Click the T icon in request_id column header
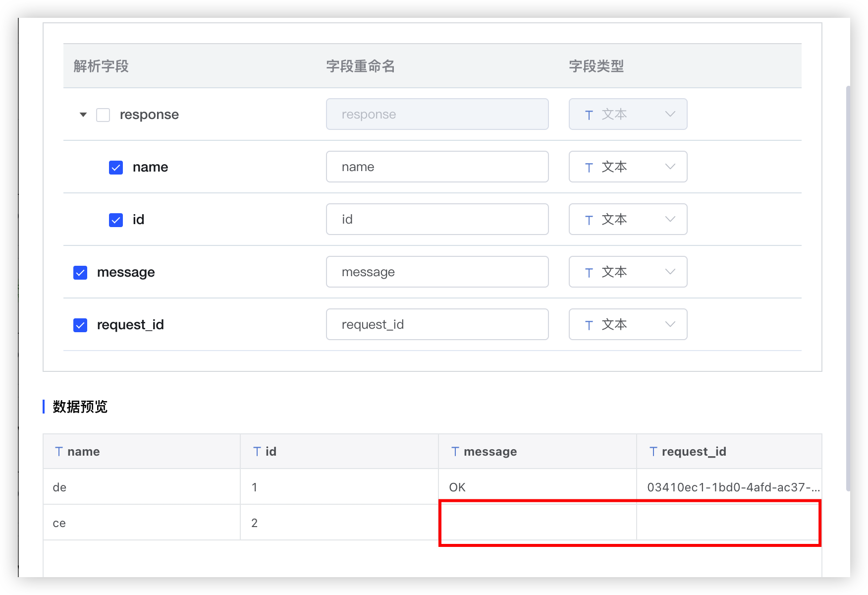 coord(653,451)
